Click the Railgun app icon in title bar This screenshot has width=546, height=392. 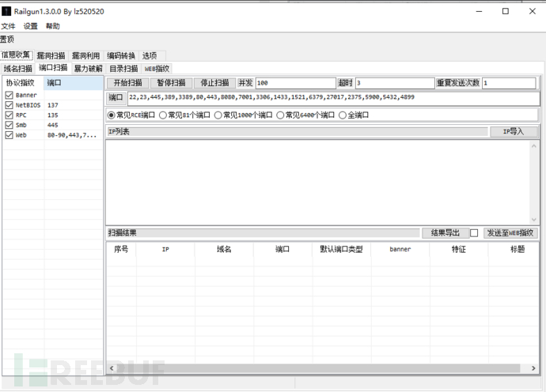pyautogui.click(x=6, y=12)
